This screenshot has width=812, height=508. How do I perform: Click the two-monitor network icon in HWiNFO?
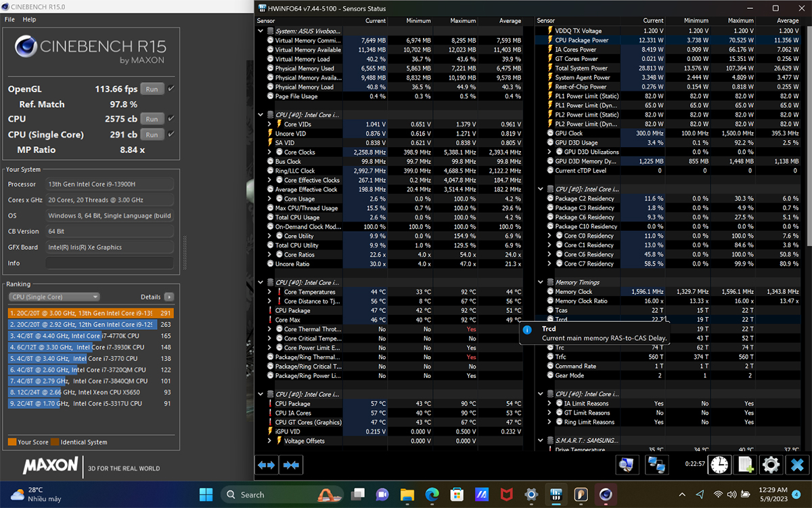656,465
